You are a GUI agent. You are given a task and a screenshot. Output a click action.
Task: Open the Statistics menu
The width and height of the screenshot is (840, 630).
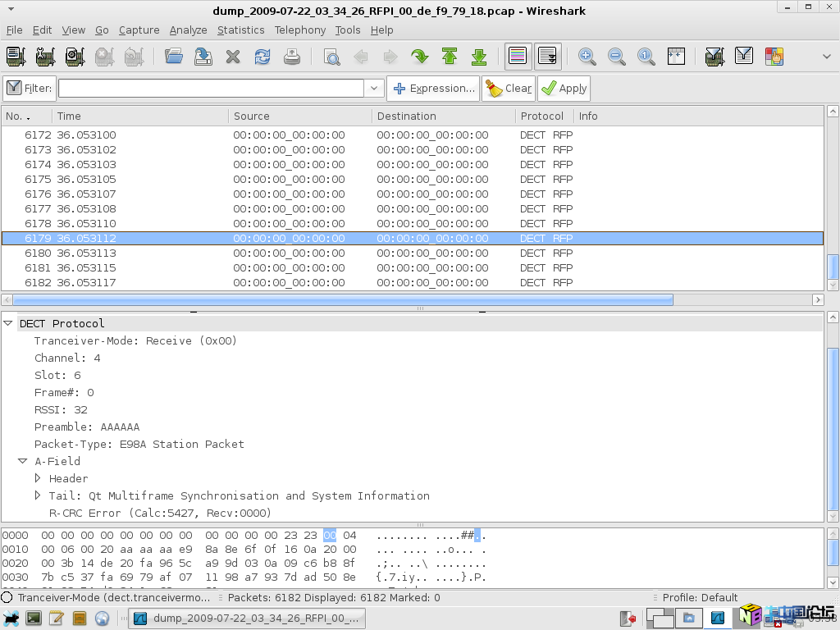tap(240, 30)
